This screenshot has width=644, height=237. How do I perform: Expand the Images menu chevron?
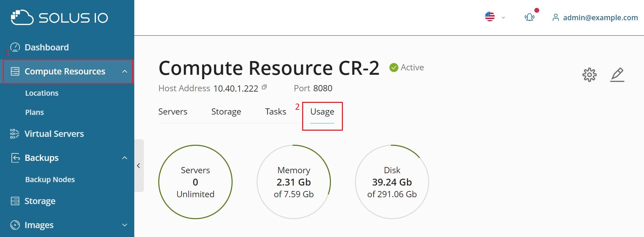[x=125, y=225]
